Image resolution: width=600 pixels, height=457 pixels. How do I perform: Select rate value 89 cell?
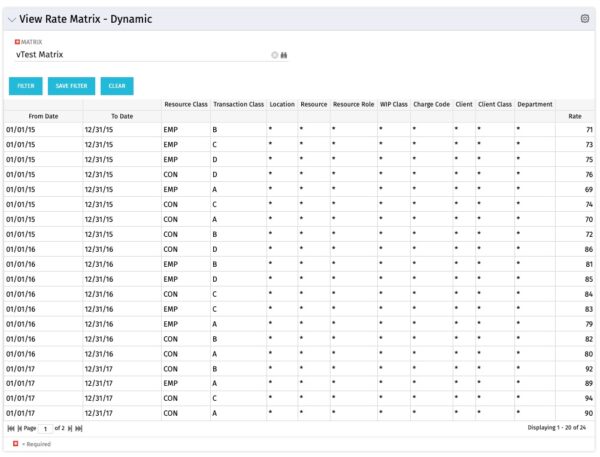(575, 383)
